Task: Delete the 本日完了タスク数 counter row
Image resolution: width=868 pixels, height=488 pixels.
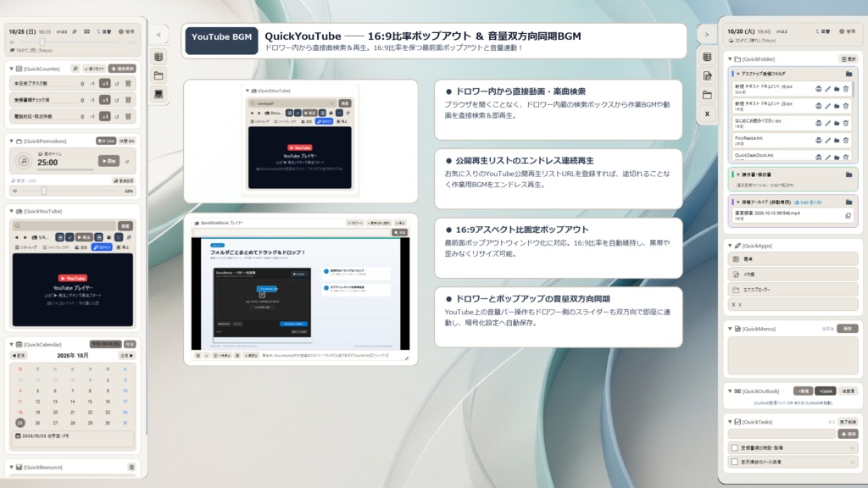Action: tap(128, 84)
